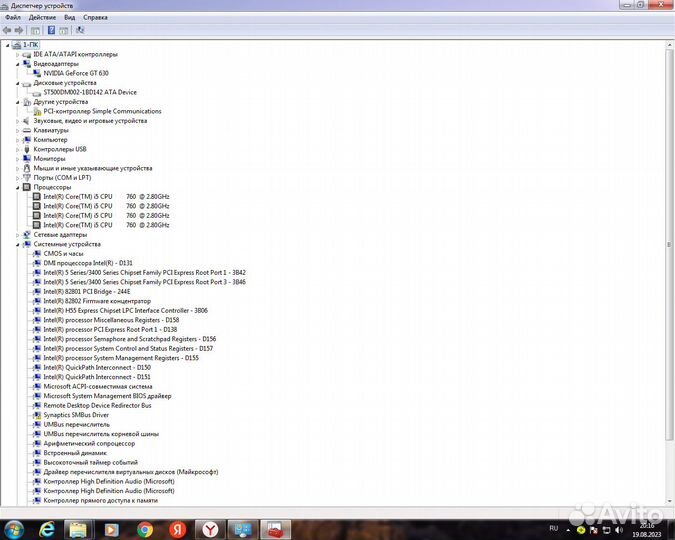Expand the Сетевые адаптеры category
Viewport: 675px width, 540px height.
pyautogui.click(x=18, y=235)
